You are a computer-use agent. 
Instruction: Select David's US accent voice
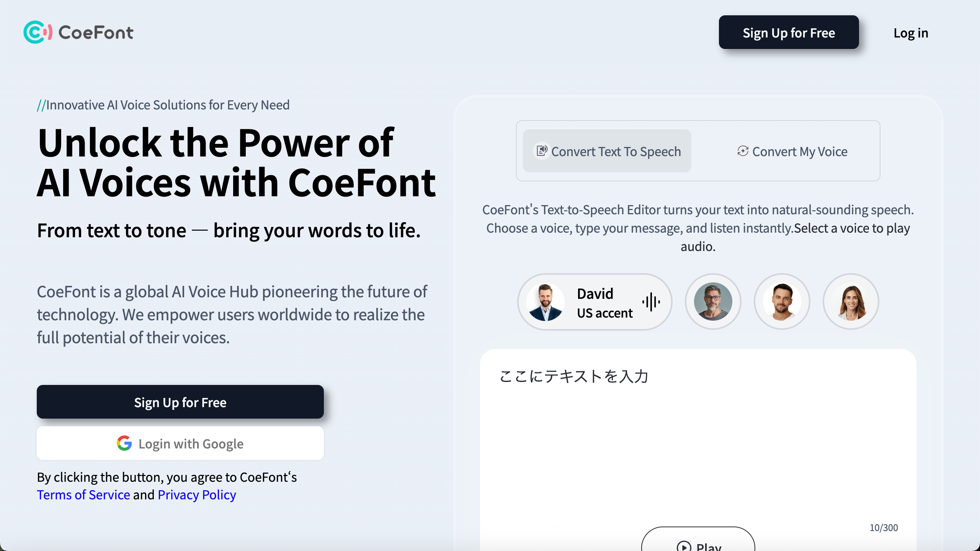pyautogui.click(x=595, y=302)
